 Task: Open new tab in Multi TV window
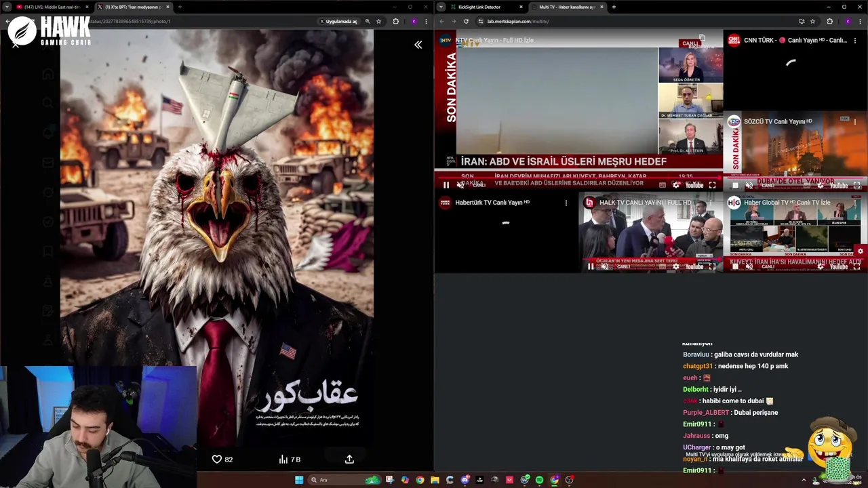coord(614,7)
